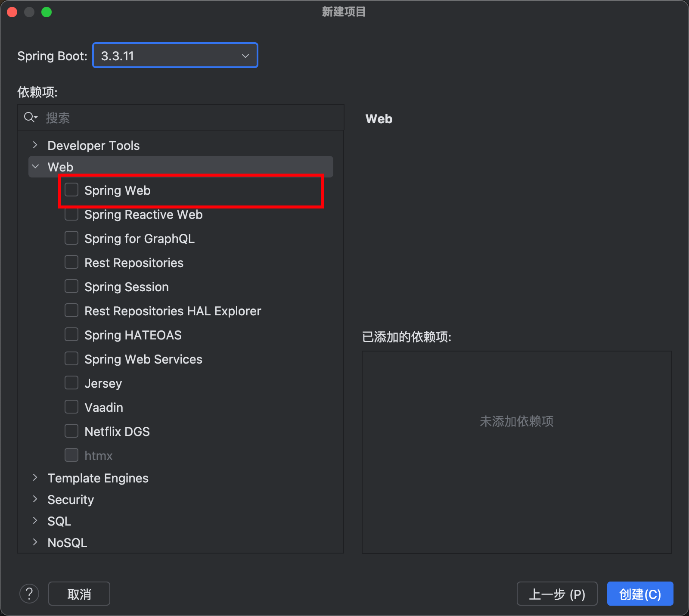689x616 pixels.
Task: Select Rest Repositories checkbox
Action: tap(71, 262)
